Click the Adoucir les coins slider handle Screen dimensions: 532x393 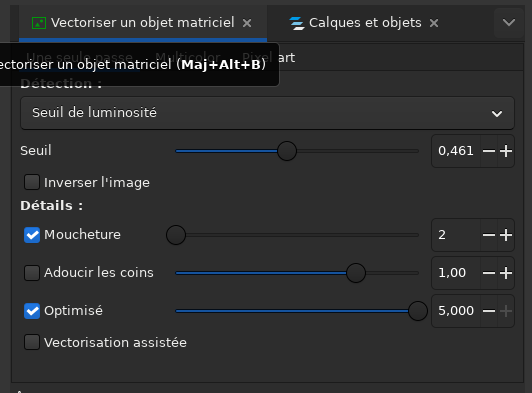[356, 273]
